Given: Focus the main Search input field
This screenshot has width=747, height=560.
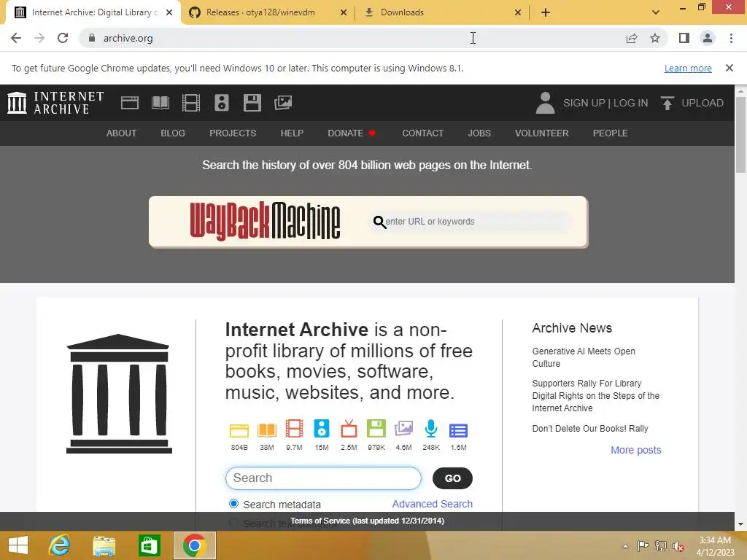Looking at the screenshot, I should pos(323,478).
